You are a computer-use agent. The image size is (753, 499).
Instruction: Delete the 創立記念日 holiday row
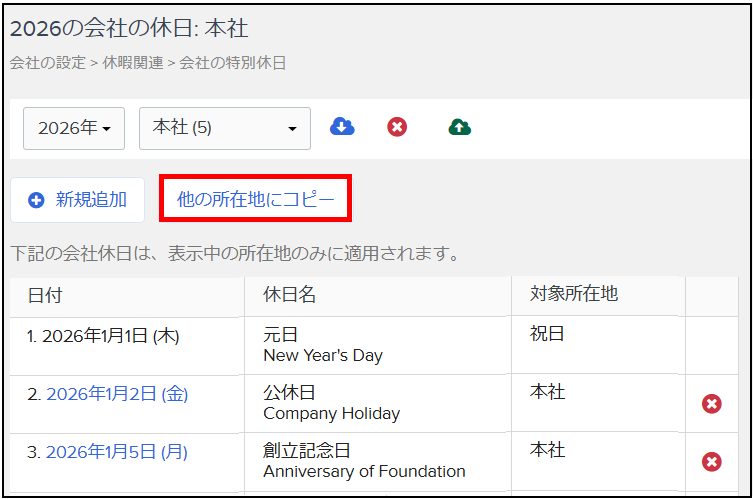tap(711, 461)
